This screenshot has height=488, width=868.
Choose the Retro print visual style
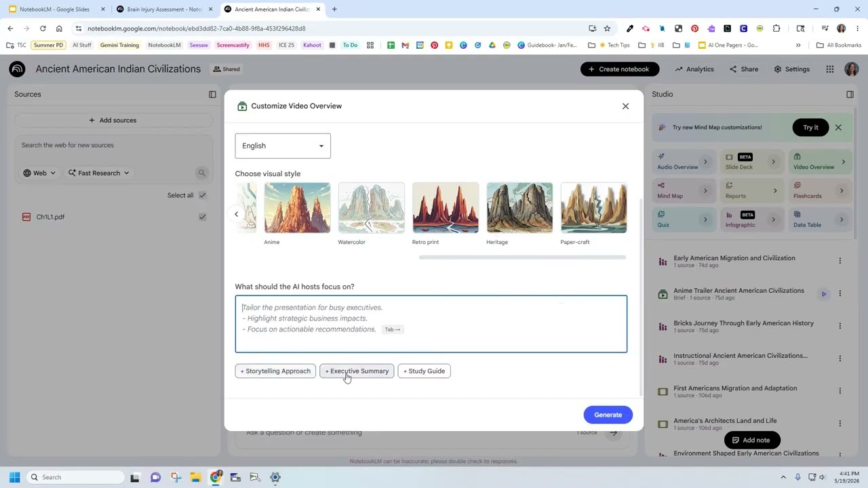pyautogui.click(x=446, y=208)
